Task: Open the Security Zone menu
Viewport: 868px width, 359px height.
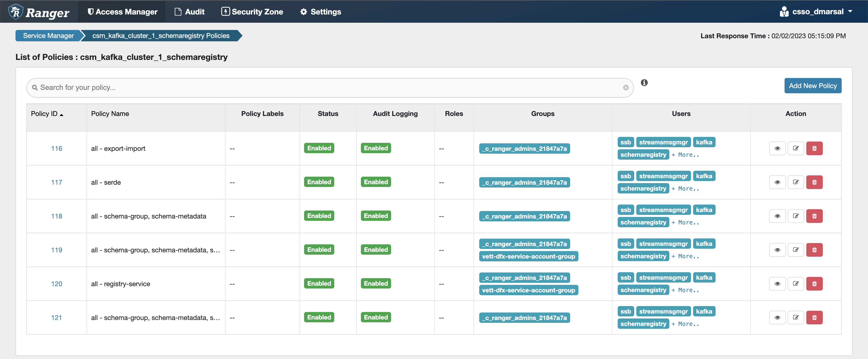Action: tap(252, 12)
